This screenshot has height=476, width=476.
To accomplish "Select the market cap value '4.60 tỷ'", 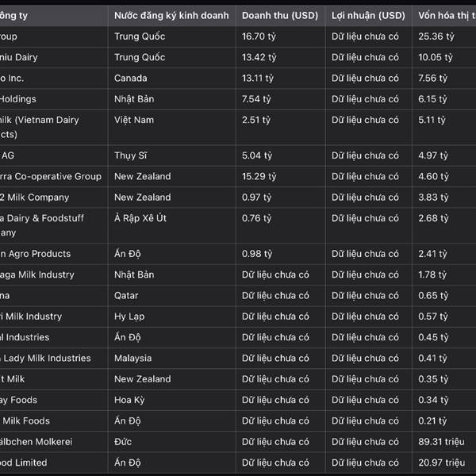I will (433, 177).
